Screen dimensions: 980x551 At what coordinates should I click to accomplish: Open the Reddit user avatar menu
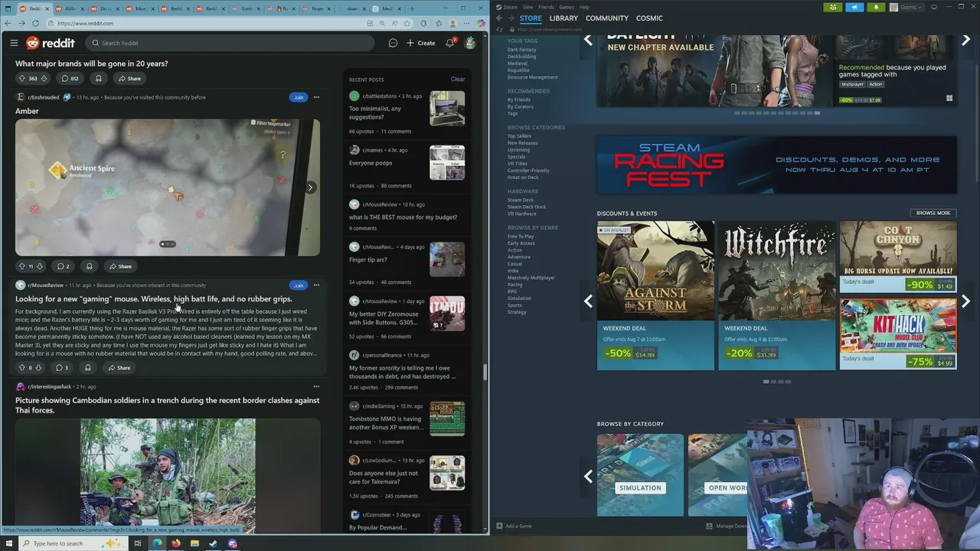pos(470,43)
